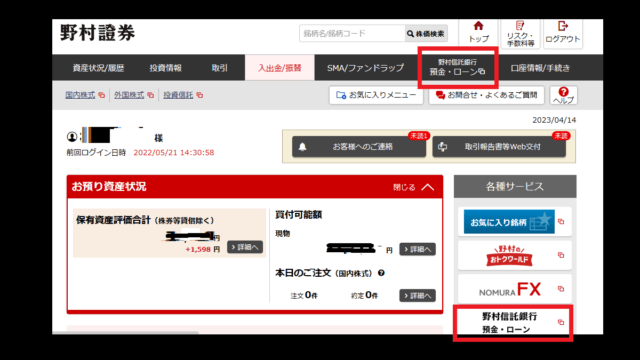Click 詳細へ for 本日のご注文
640x360 pixels.
tap(417, 296)
